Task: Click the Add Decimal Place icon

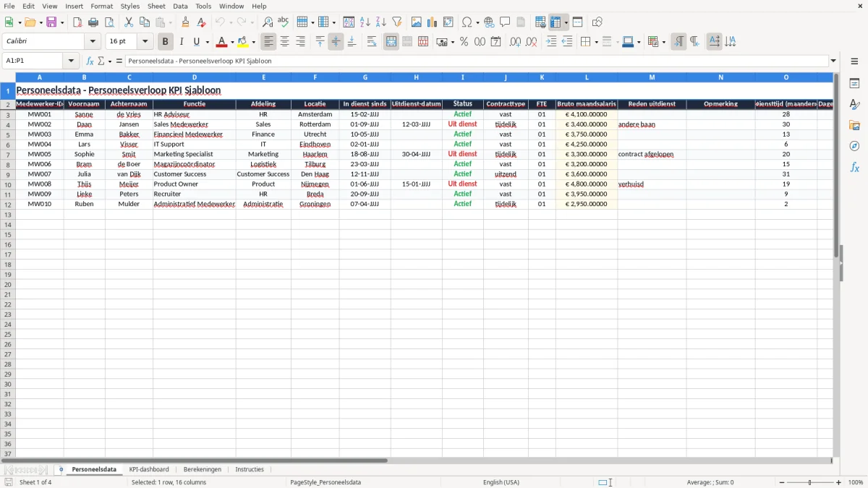Action: click(515, 42)
